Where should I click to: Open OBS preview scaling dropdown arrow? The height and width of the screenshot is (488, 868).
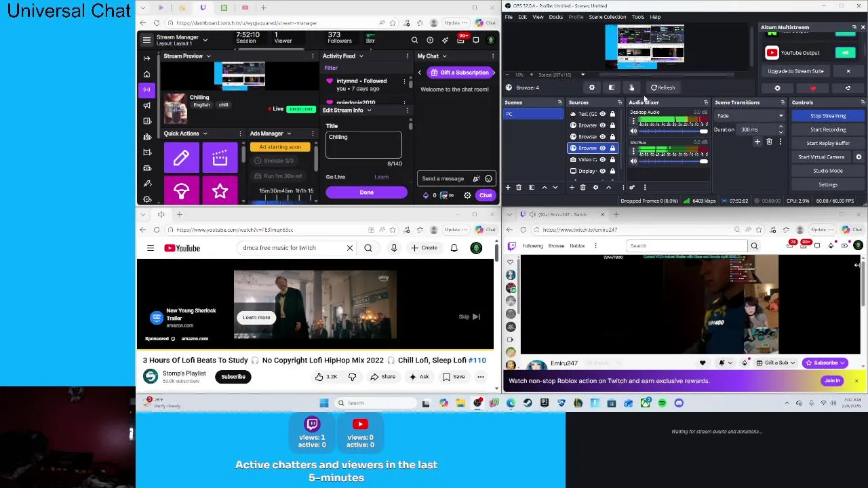coord(583,75)
